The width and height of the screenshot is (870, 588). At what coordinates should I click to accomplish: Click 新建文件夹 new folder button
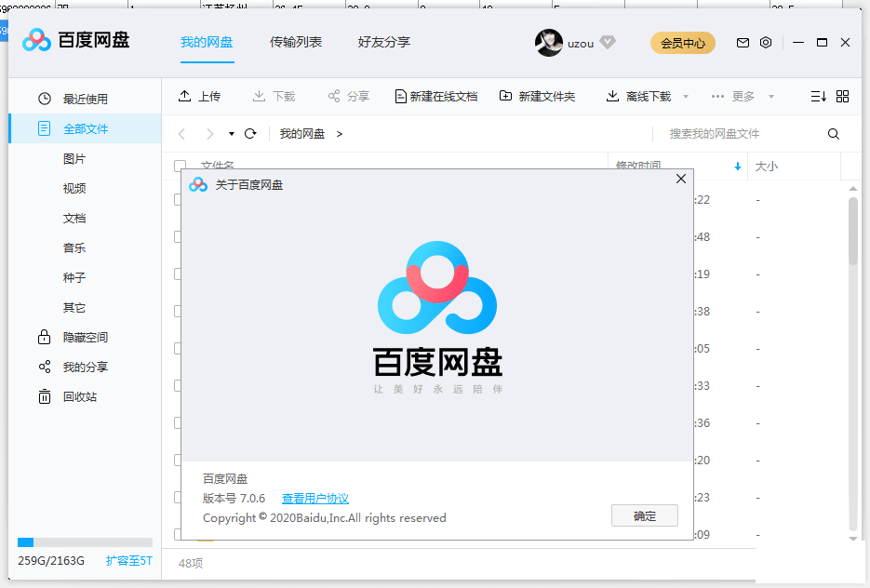537,97
